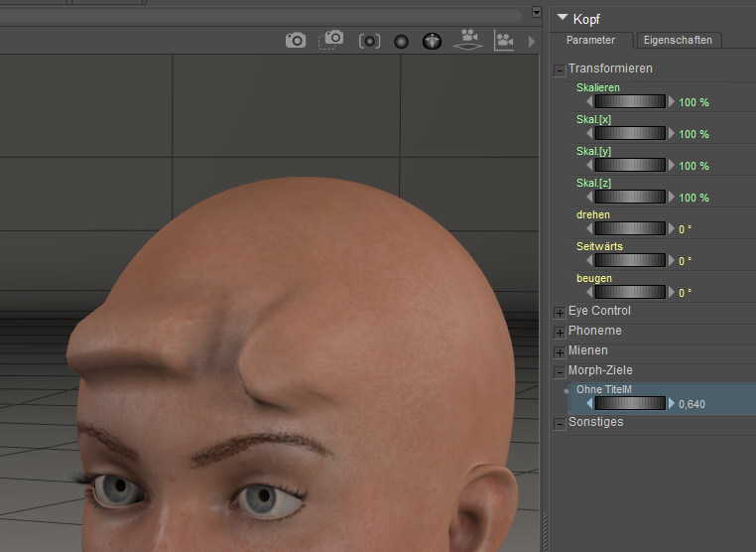
Task: Expand the Mienen group
Action: 560,351
